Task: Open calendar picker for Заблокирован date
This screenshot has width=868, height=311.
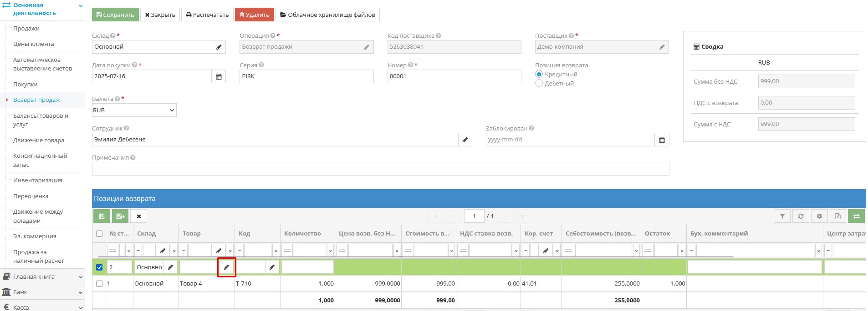Action: coord(662,140)
